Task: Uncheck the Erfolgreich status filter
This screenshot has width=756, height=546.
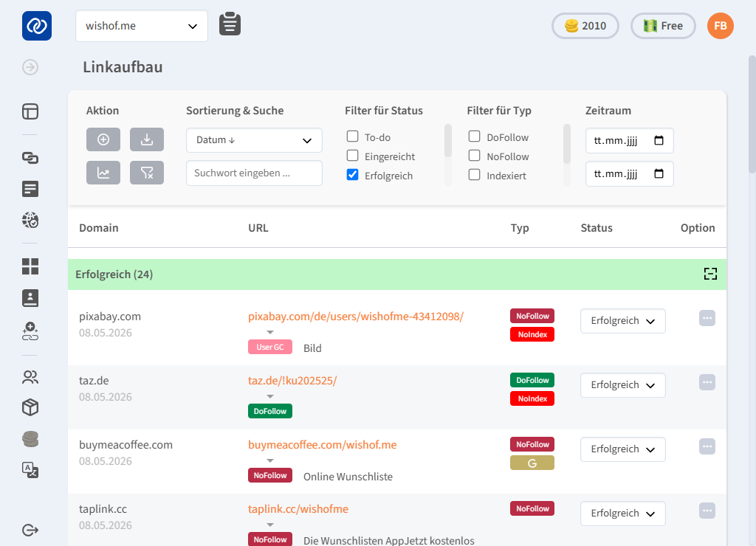Action: pos(352,174)
